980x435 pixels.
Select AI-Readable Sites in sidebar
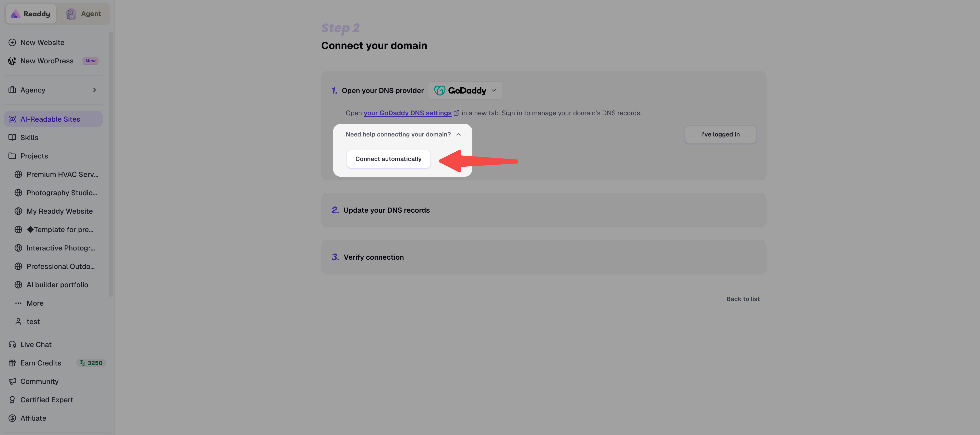[53, 119]
